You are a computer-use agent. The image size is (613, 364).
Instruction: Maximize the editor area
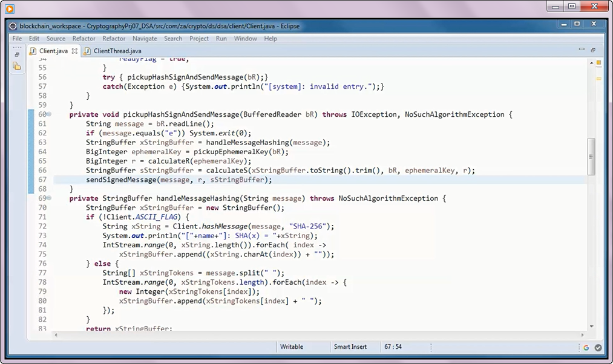[593, 50]
